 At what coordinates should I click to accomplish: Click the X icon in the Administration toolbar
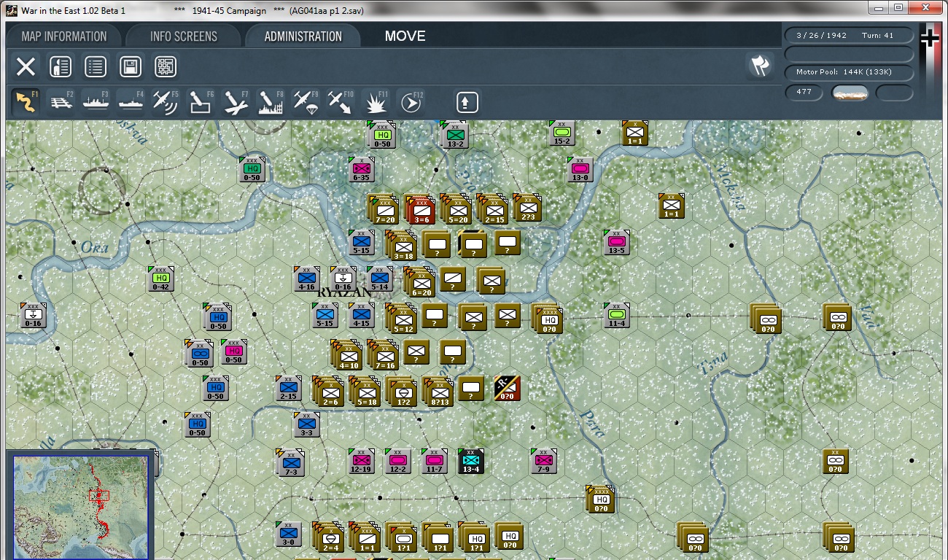26,67
